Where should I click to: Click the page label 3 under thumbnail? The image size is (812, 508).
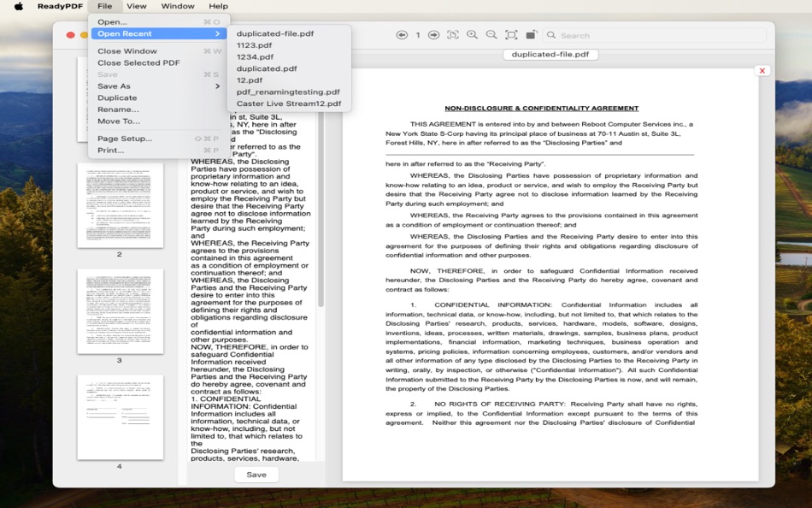click(120, 360)
